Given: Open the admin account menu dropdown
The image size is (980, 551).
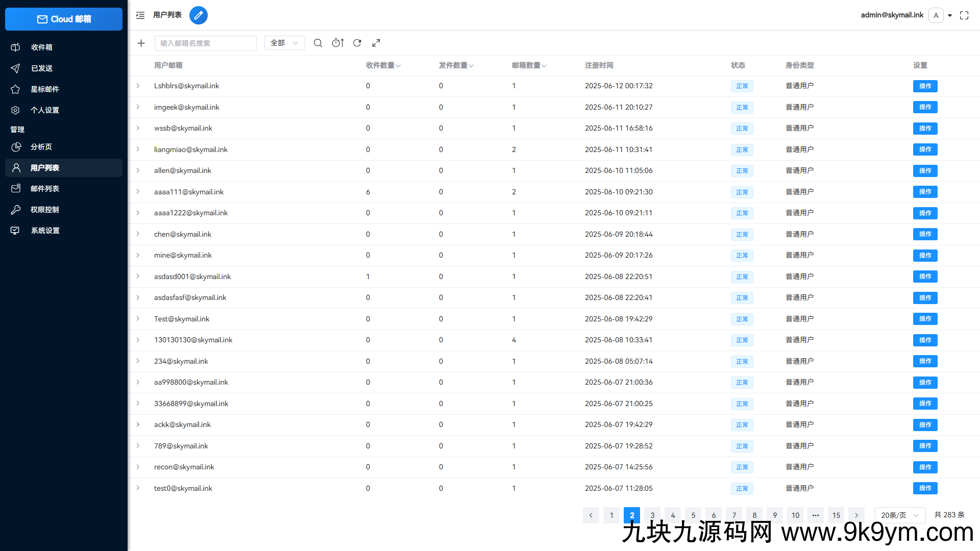Looking at the screenshot, I should pyautogui.click(x=949, y=15).
